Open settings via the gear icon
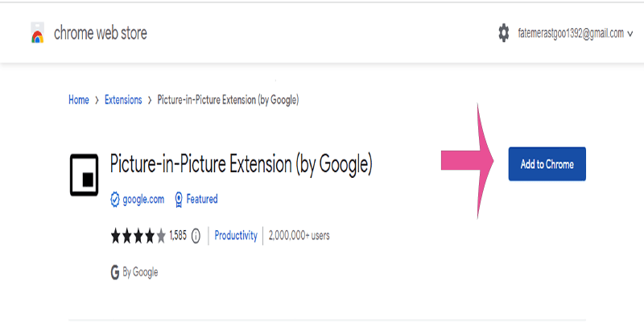 point(504,33)
